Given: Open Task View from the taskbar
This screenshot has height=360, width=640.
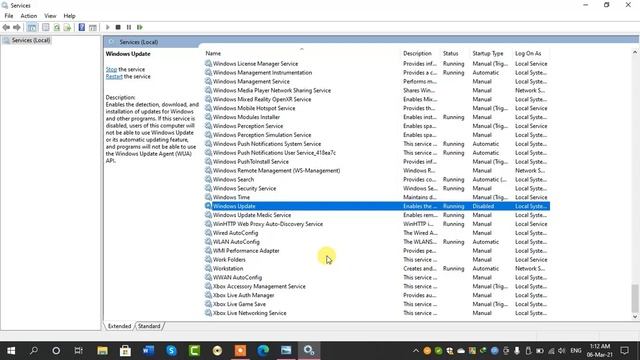Looking at the screenshot, I should tap(78, 351).
